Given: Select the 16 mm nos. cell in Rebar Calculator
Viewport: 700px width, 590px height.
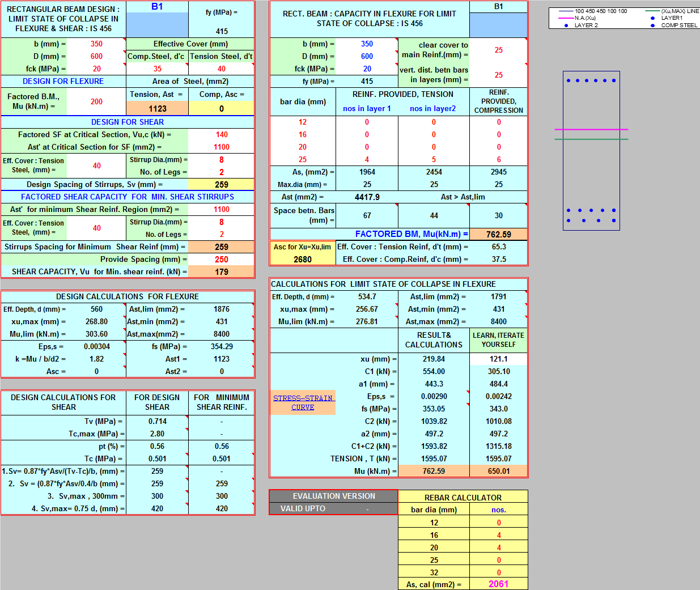Looking at the screenshot, I should [x=498, y=535].
